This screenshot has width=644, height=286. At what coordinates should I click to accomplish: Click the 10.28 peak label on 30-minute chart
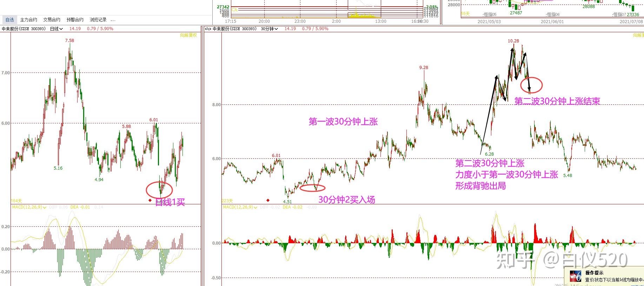pyautogui.click(x=513, y=41)
